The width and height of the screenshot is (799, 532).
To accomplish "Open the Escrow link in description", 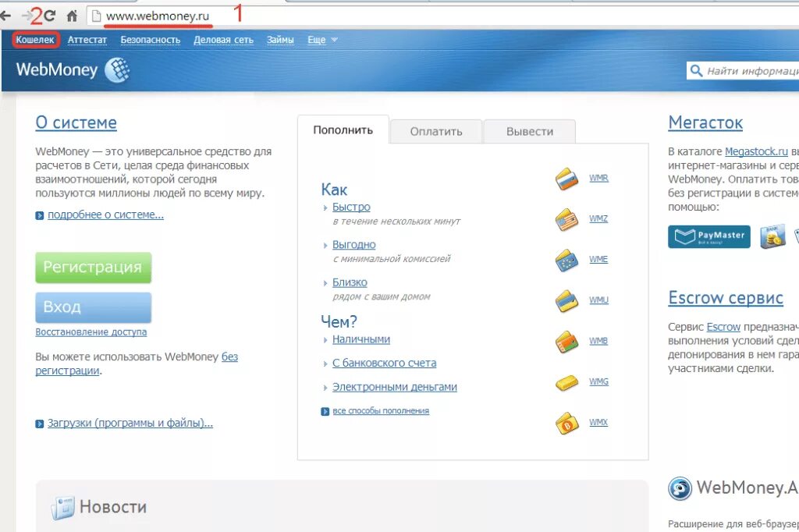I will click(x=723, y=327).
